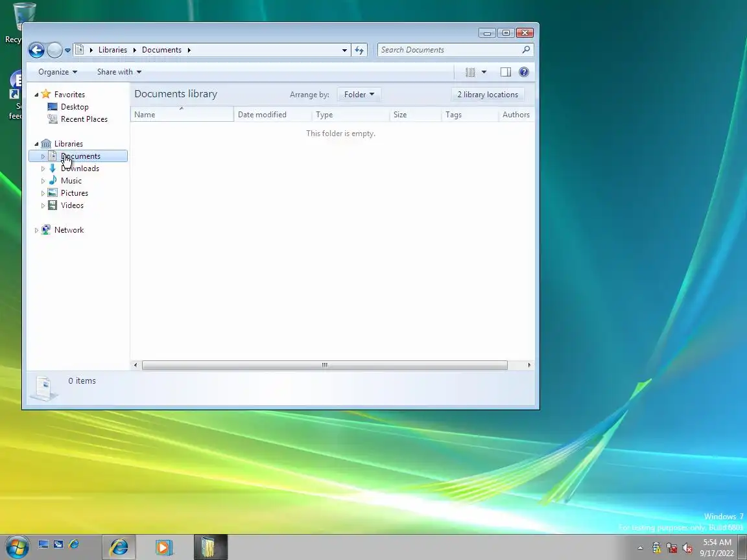747x560 pixels.
Task: Collapse the Libraries group
Action: coord(36,144)
